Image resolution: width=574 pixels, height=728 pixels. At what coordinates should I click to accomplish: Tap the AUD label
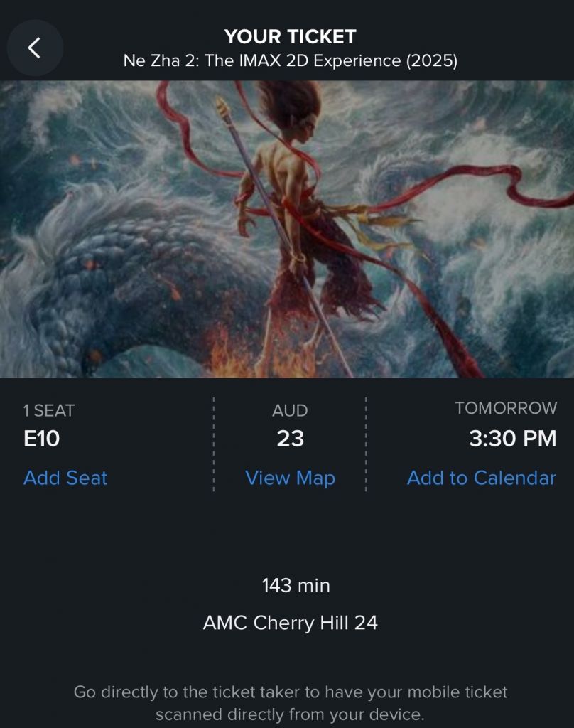290,410
